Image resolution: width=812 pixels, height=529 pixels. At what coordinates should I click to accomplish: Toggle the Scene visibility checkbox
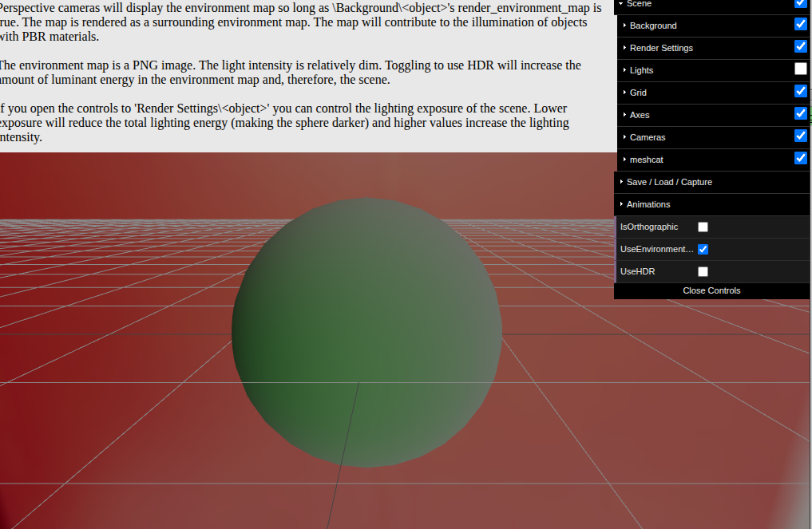coord(800,2)
